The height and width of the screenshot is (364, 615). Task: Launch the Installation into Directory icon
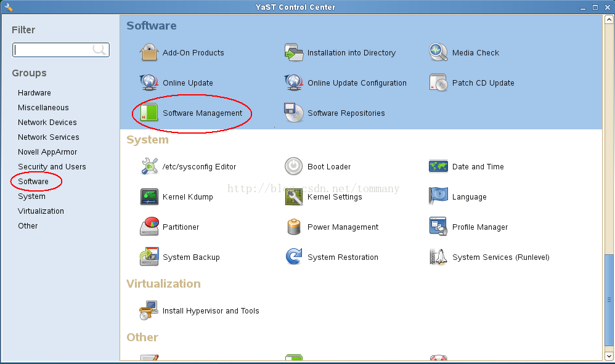[x=294, y=52]
